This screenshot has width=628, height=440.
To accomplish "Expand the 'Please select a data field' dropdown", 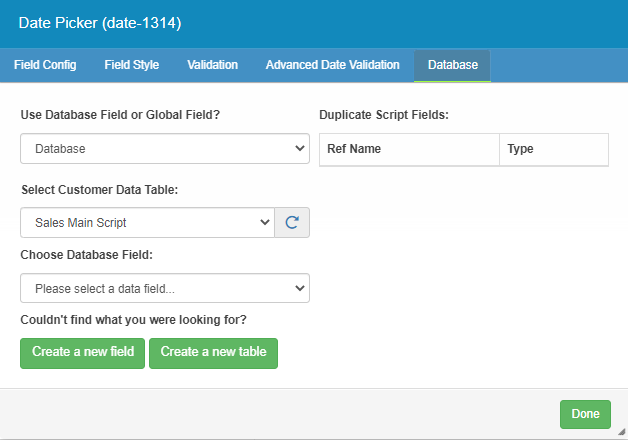I will [x=165, y=288].
